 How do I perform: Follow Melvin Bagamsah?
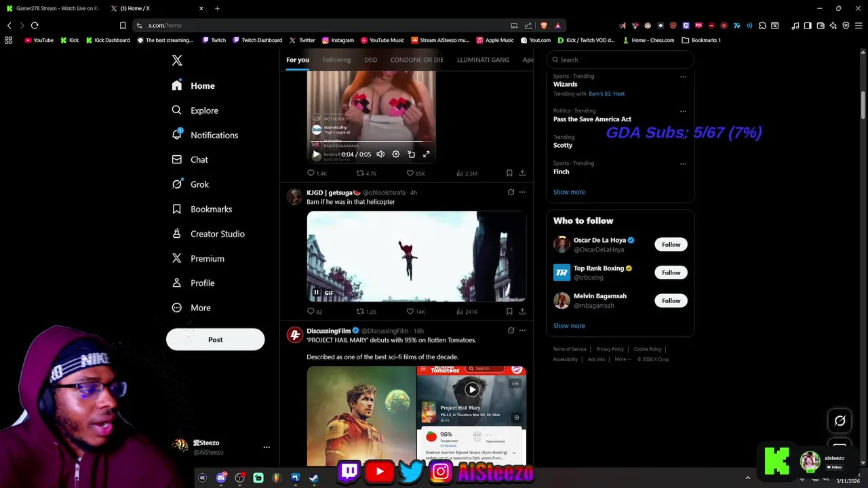point(671,301)
